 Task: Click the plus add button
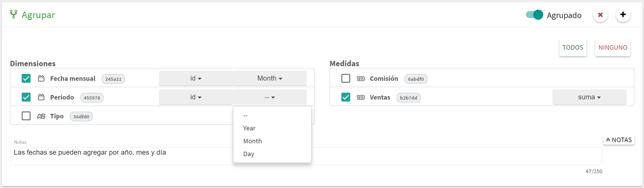623,15
